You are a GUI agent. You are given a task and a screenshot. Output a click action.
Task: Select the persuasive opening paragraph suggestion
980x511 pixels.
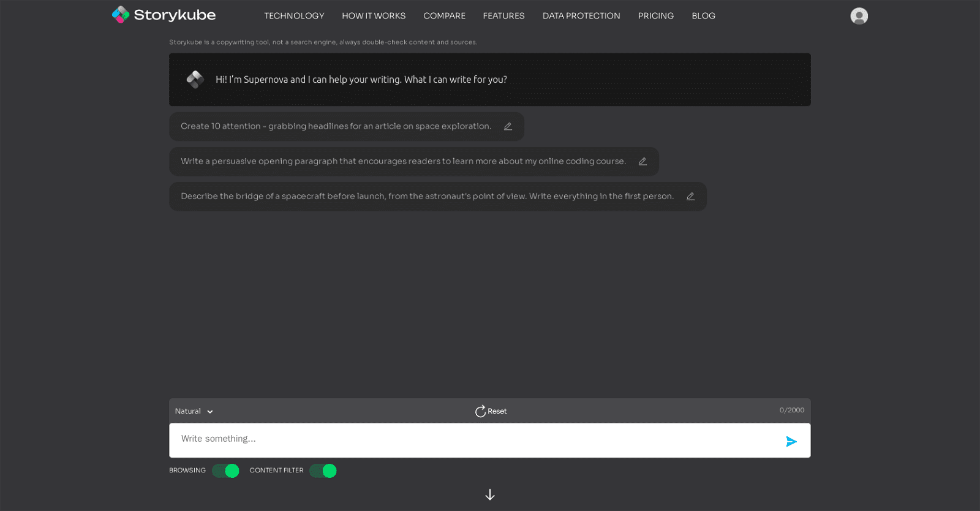403,162
